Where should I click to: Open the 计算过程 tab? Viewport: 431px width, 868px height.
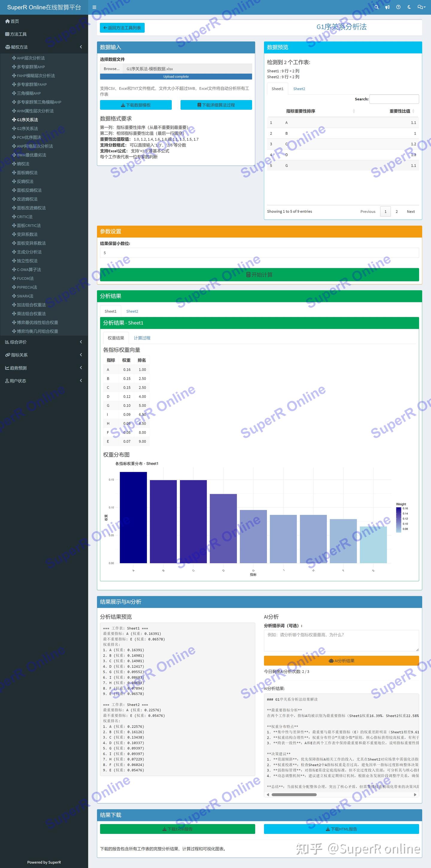pos(142,338)
